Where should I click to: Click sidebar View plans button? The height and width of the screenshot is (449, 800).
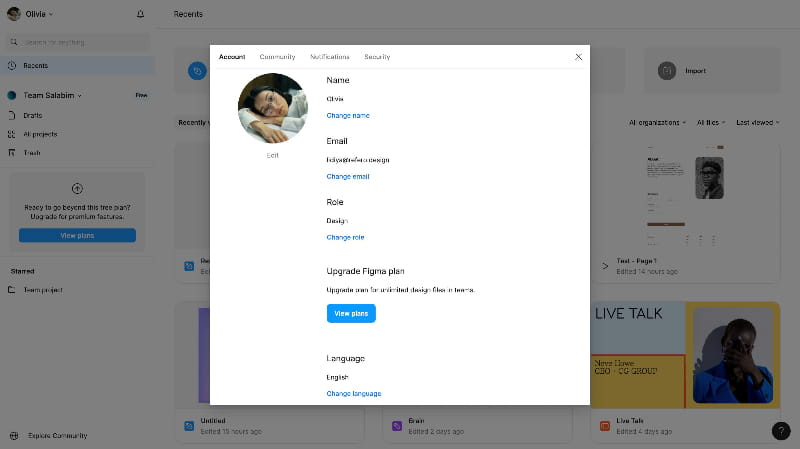[x=77, y=235]
